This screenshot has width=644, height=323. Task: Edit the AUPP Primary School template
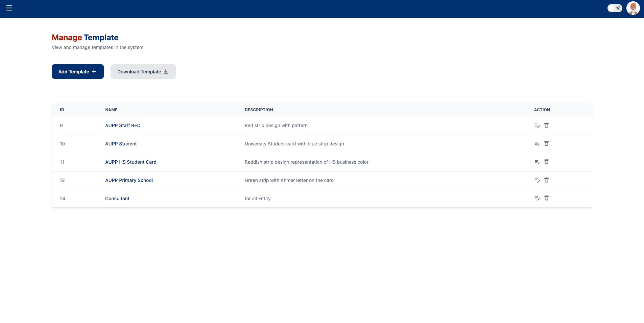click(537, 181)
